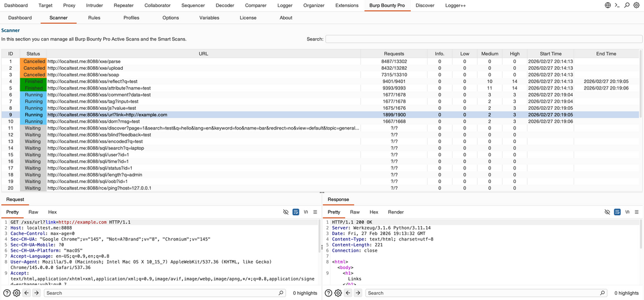Image resolution: width=644 pixels, height=300 pixels.
Task: Switch Response view to Render
Action: pos(395,212)
